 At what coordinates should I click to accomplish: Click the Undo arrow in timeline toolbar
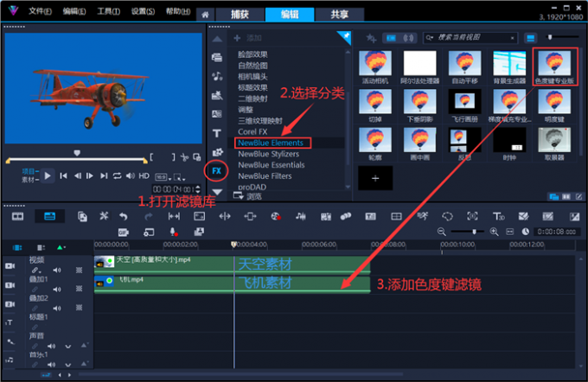(x=124, y=216)
